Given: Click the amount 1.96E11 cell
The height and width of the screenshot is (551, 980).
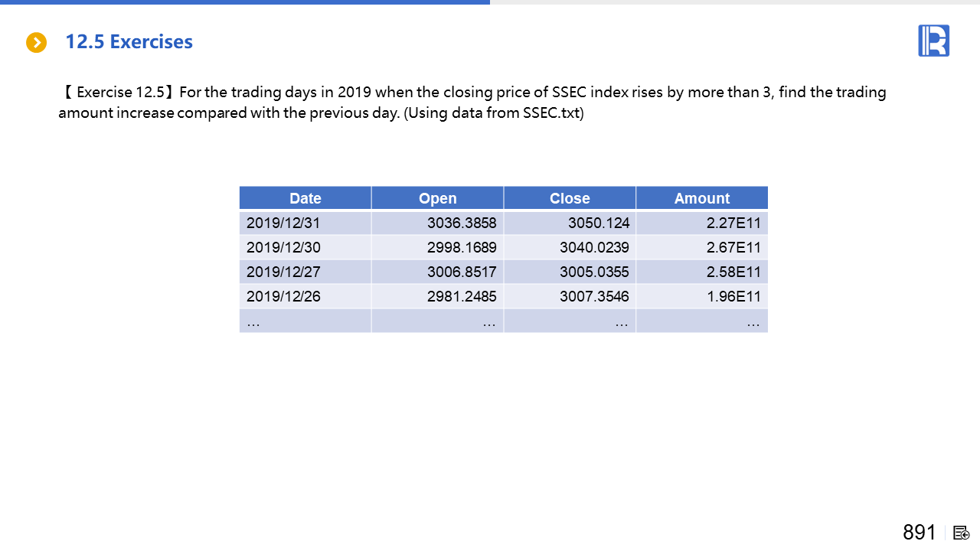Looking at the screenshot, I should click(x=733, y=297).
